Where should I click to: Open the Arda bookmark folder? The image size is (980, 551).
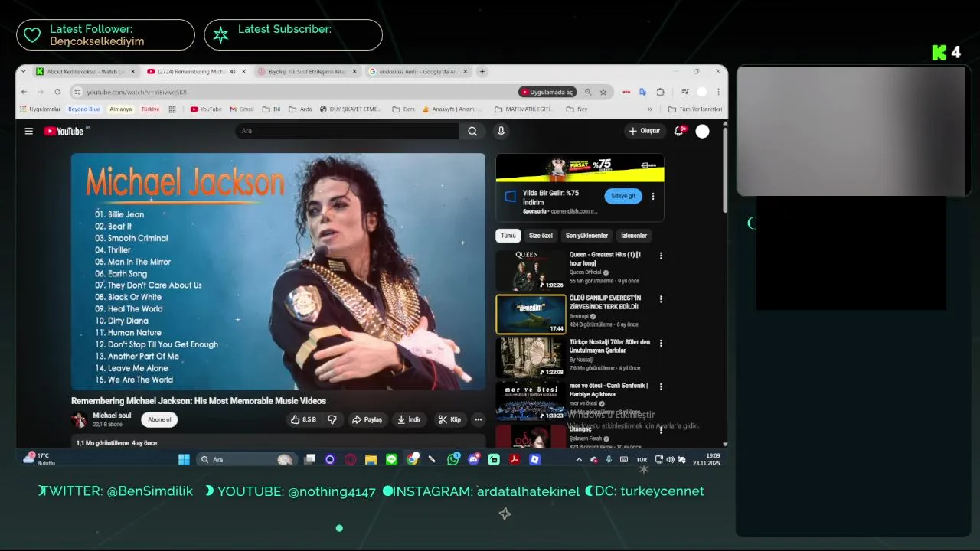[300, 109]
